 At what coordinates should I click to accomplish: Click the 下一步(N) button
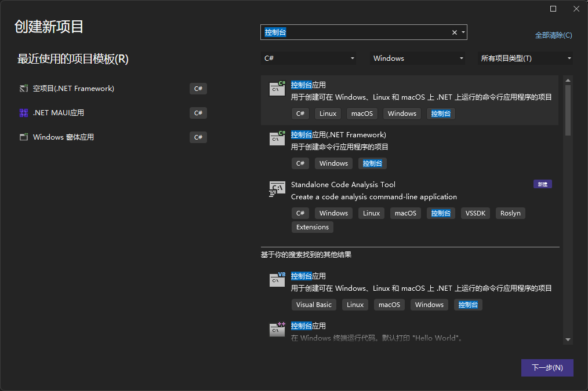click(547, 368)
